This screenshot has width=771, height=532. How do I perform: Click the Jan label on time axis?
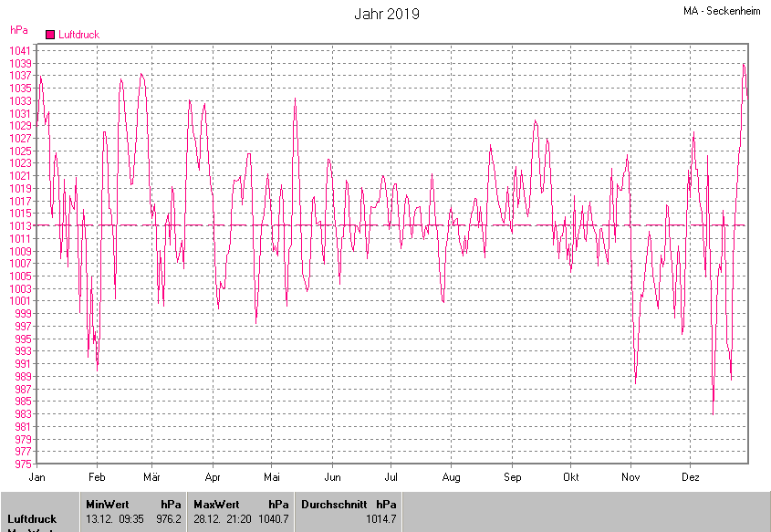[37, 477]
